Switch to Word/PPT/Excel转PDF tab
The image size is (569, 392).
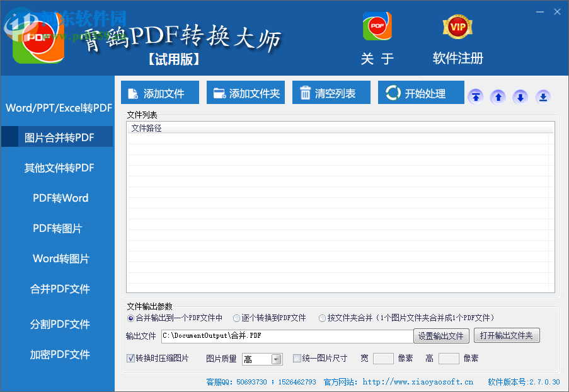tap(57, 107)
